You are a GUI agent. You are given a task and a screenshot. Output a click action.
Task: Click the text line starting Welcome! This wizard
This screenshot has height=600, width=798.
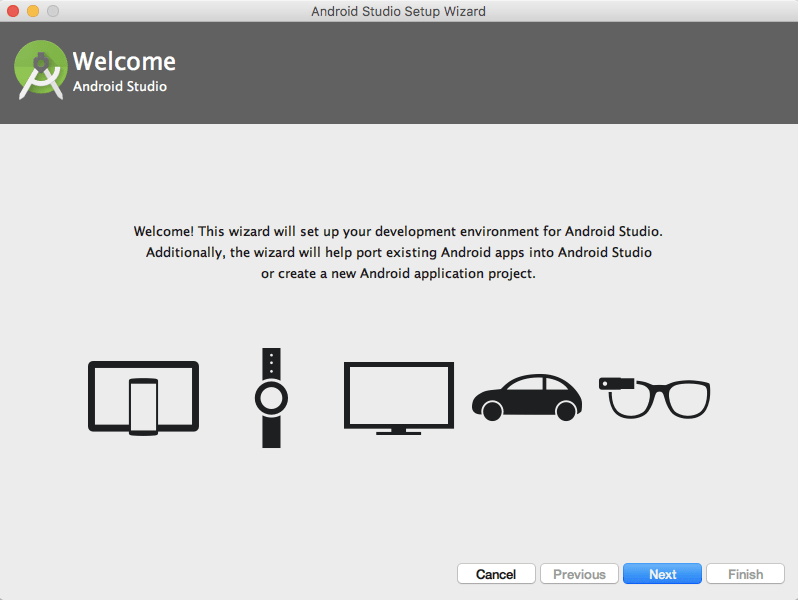(398, 232)
